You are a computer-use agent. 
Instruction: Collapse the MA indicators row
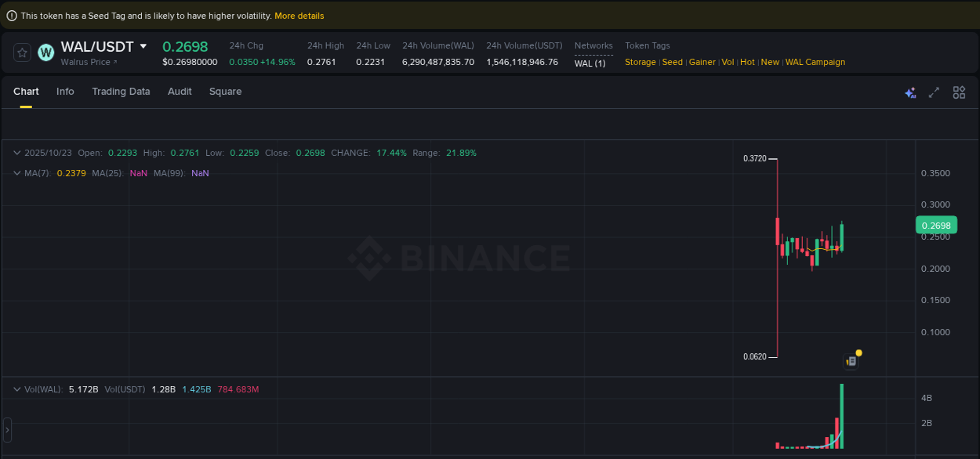16,172
